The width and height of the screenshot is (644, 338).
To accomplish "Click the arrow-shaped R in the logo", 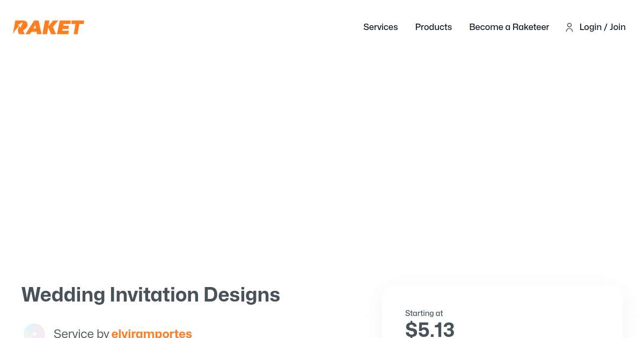I will [20, 27].
